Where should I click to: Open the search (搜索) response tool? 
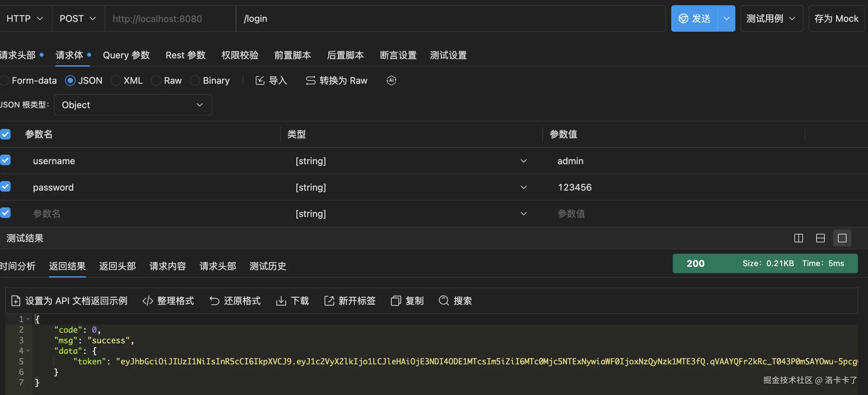(x=444, y=301)
